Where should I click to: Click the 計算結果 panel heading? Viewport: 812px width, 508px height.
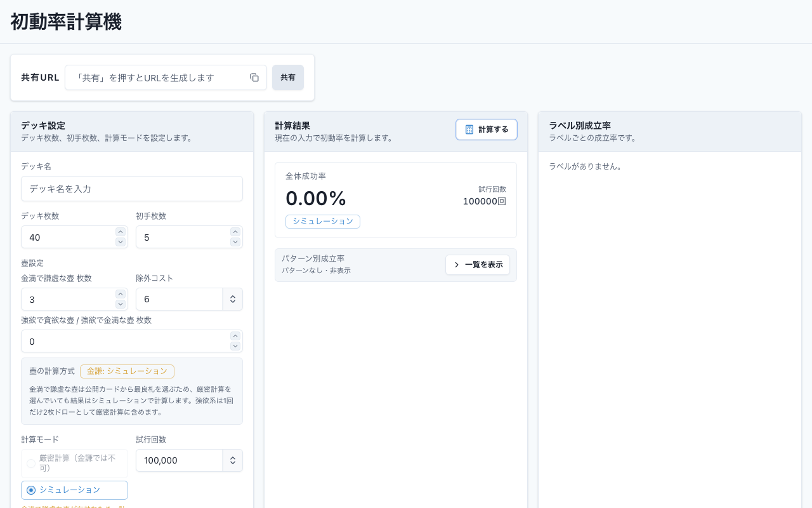292,126
